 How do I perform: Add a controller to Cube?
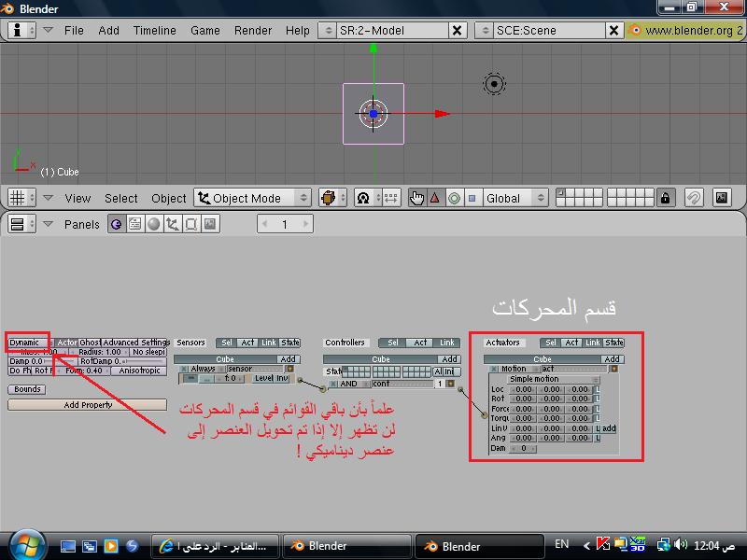pyautogui.click(x=449, y=359)
